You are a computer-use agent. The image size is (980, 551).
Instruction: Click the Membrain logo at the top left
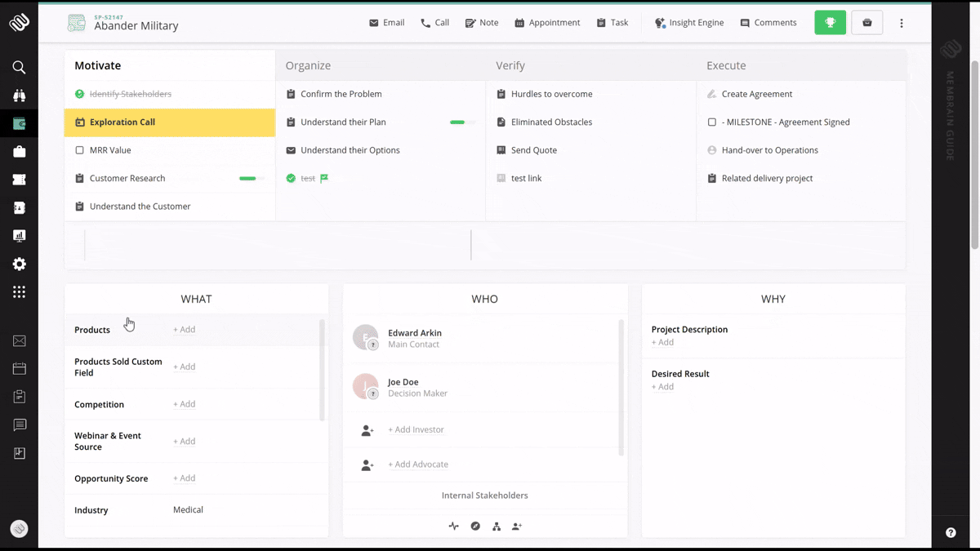tap(19, 23)
